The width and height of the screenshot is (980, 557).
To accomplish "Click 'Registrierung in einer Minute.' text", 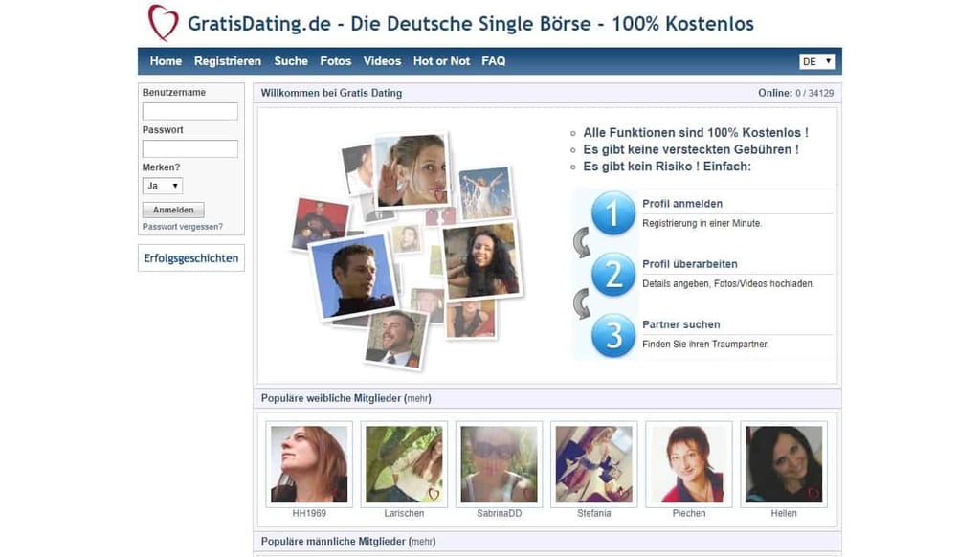I will [x=702, y=223].
